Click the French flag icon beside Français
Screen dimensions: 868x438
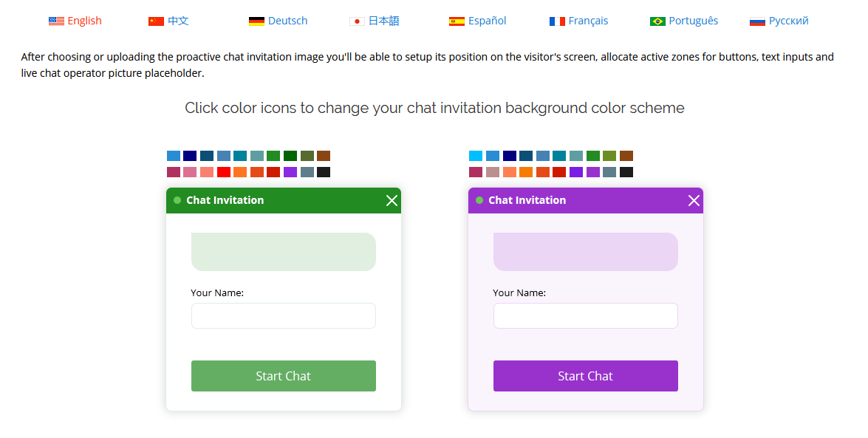pos(557,21)
